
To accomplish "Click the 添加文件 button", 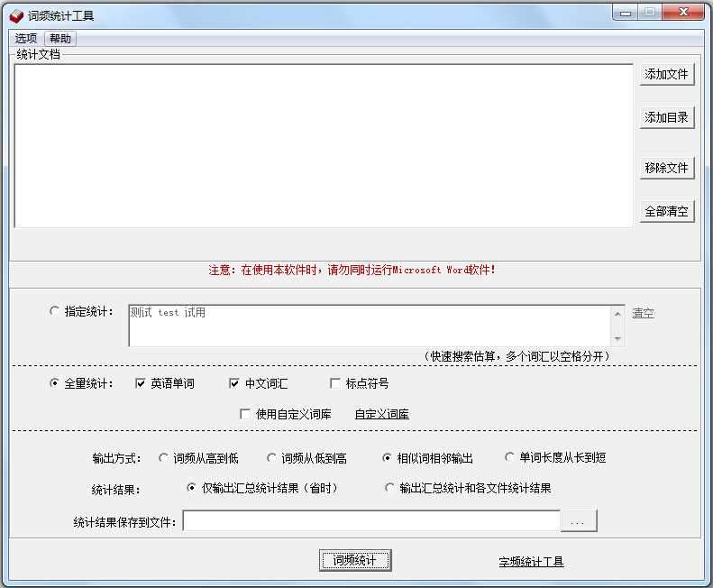I will [667, 74].
